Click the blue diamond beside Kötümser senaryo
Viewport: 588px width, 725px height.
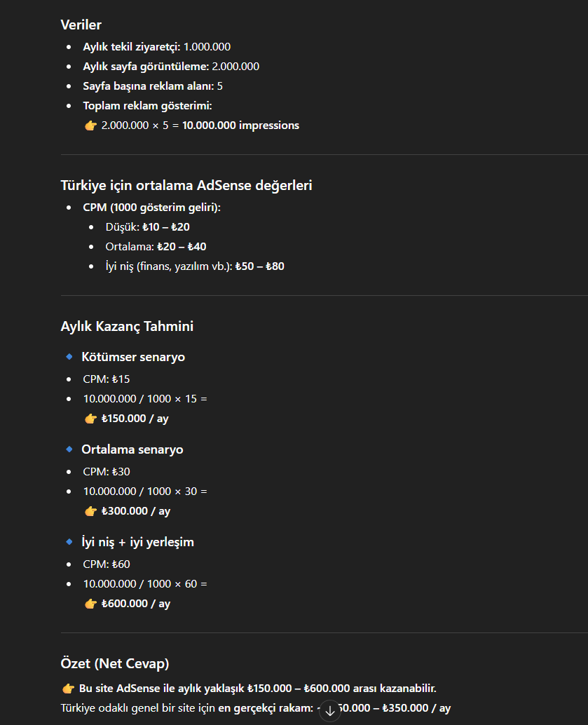click(69, 356)
